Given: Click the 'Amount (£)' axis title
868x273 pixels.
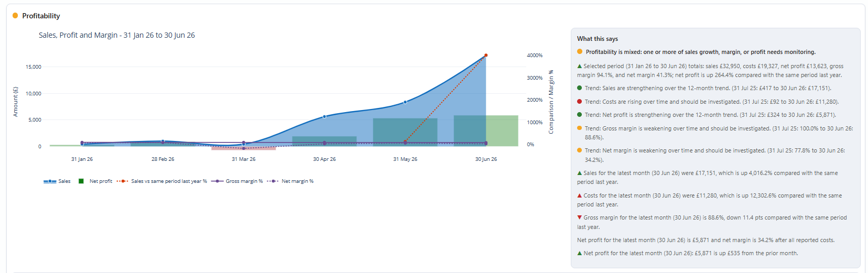Looking at the screenshot, I should click(x=15, y=102).
